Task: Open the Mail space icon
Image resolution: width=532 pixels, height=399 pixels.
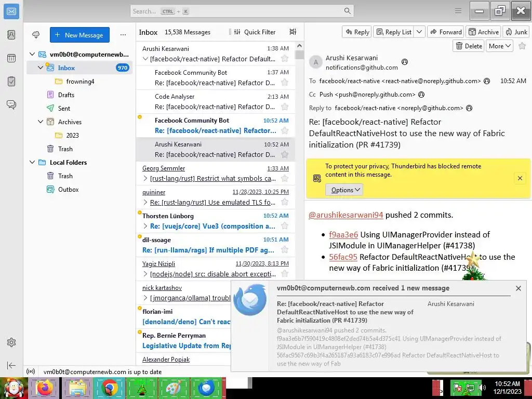Action: [11, 11]
